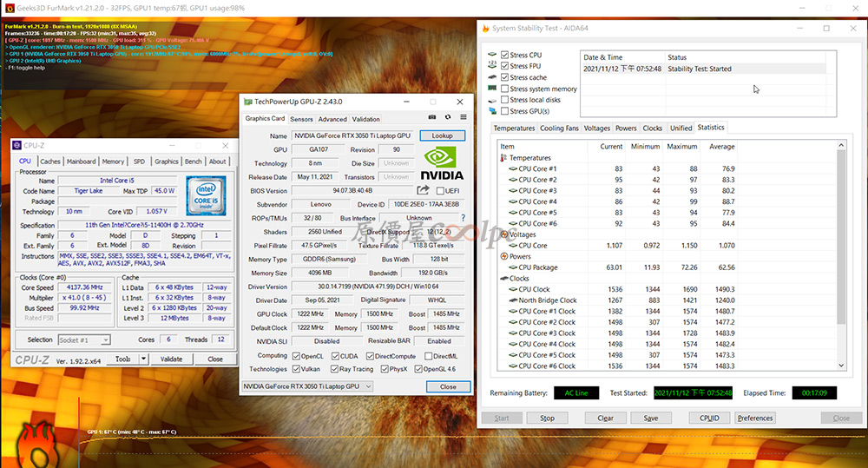Viewport: 868px width, 468px height.
Task: Click the Powers group icon in statistics
Action: click(x=503, y=256)
